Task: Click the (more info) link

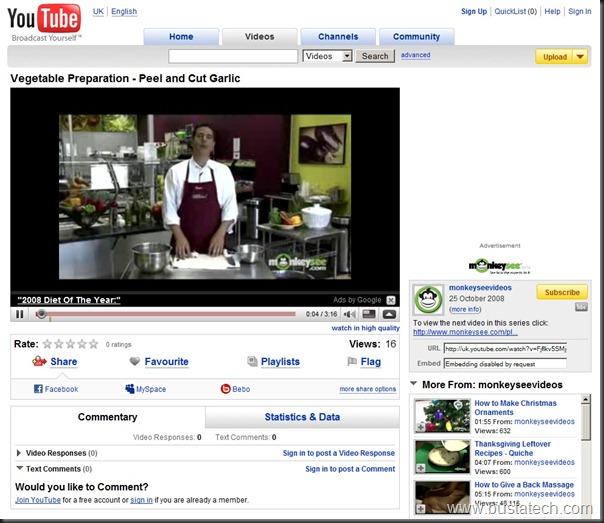Action: [x=465, y=309]
